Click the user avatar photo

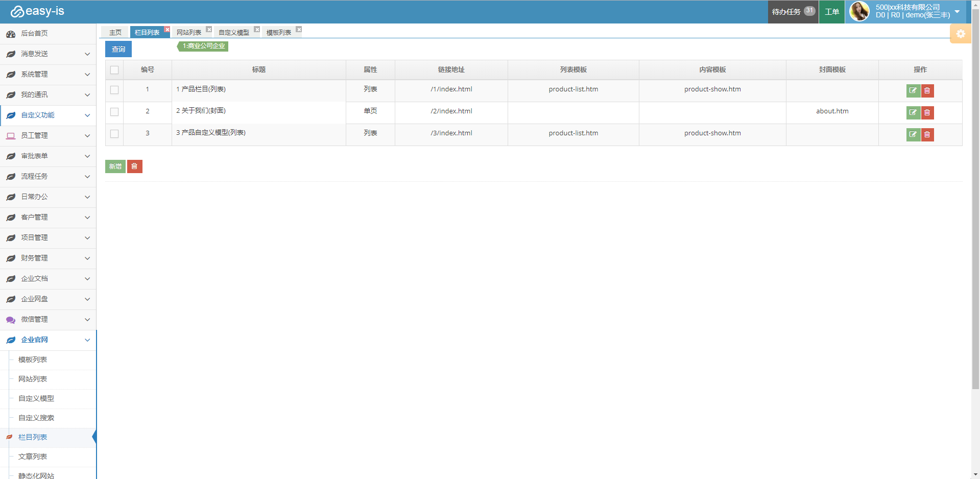coord(859,11)
